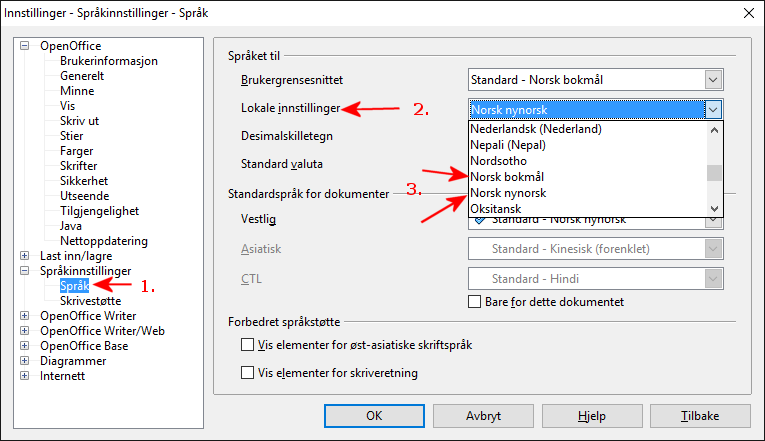Click the Avbryt button
765x441 pixels.
coord(483,416)
